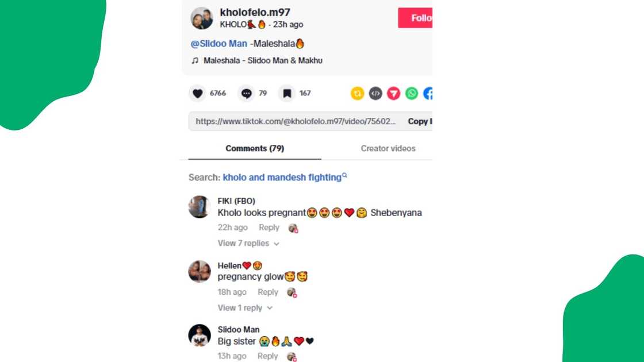The image size is (644, 362).
Task: Click the yellow repost icon
Action: click(357, 94)
